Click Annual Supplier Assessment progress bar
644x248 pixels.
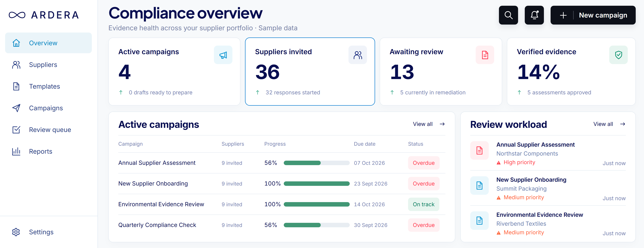pos(316,163)
